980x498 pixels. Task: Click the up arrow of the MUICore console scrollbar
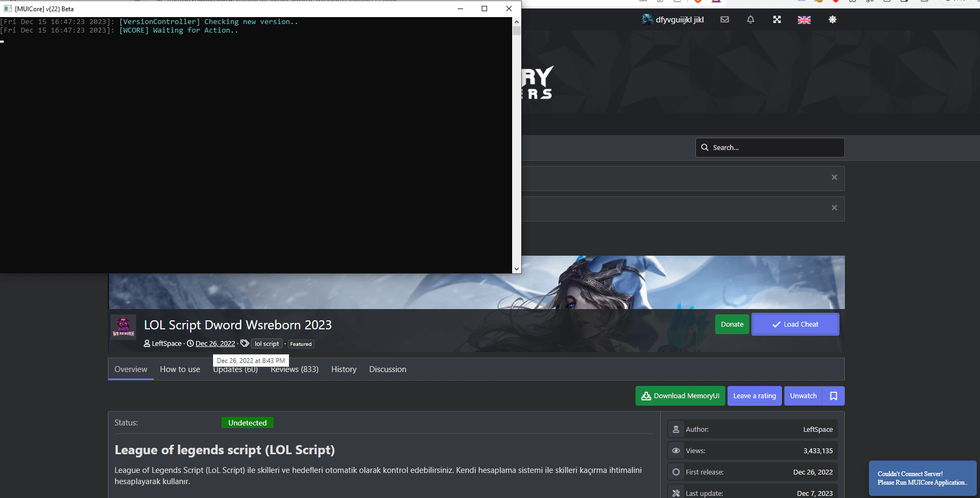point(516,22)
